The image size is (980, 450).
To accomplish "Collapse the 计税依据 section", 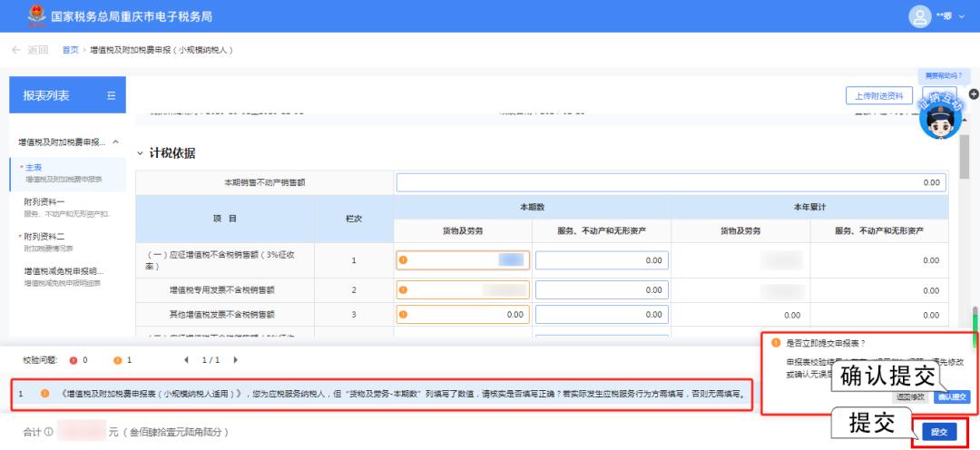I will point(140,153).
